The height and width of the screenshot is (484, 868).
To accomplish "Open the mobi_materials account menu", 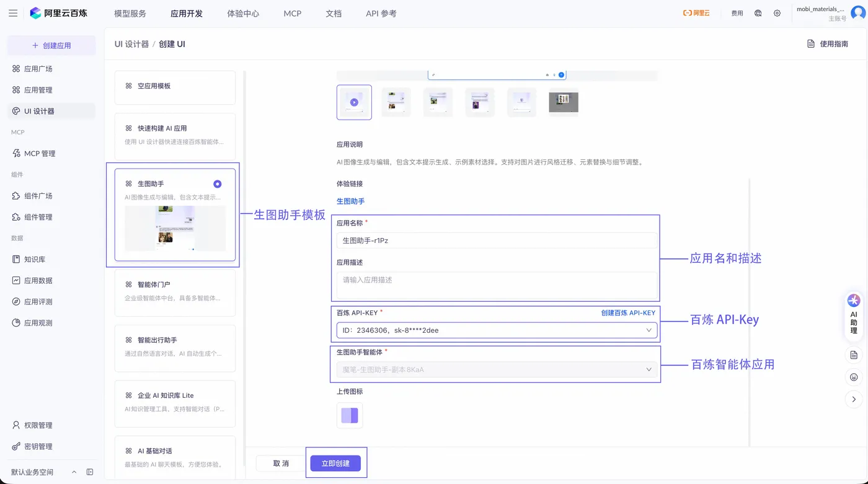I will (821, 13).
